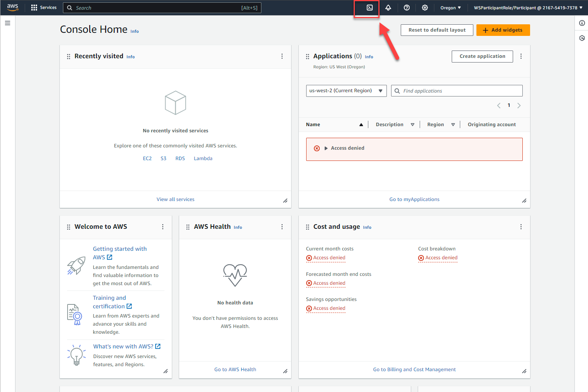The height and width of the screenshot is (392, 588).
Task: Click the Originating account column header
Action: [492, 125]
